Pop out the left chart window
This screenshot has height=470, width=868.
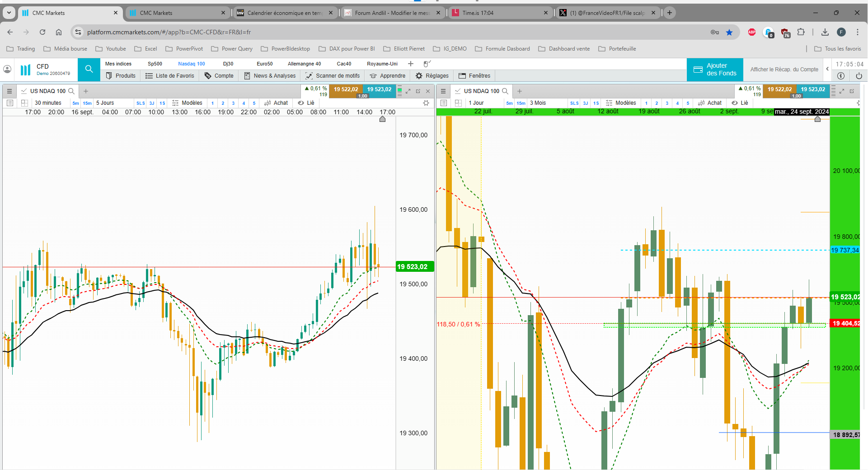point(418,91)
